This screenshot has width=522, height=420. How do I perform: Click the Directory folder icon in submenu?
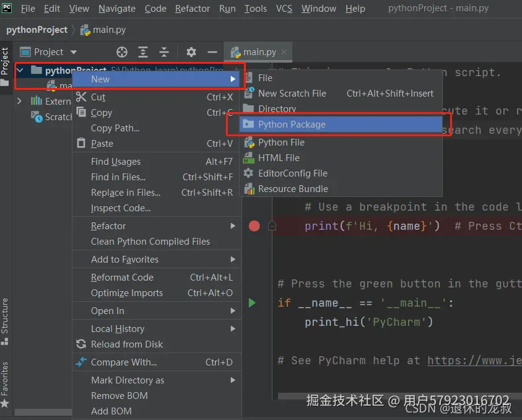tap(248, 108)
